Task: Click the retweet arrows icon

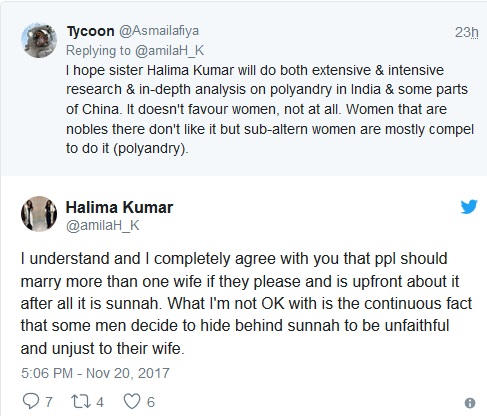Action: pos(81,401)
